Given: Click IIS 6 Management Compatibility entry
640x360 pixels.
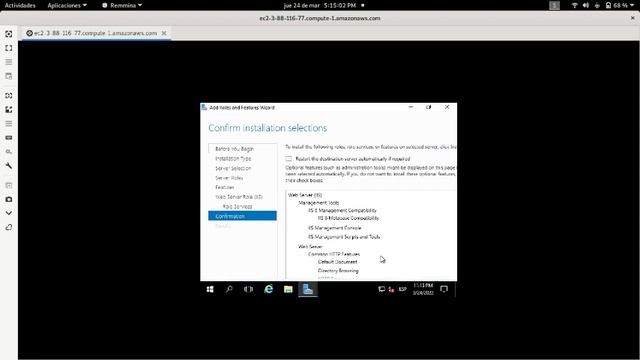Looking at the screenshot, I should click(342, 211).
